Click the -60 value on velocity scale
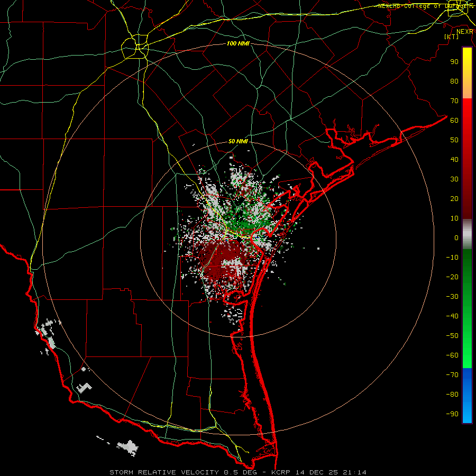This screenshot has width=476, height=476. pyautogui.click(x=452, y=355)
